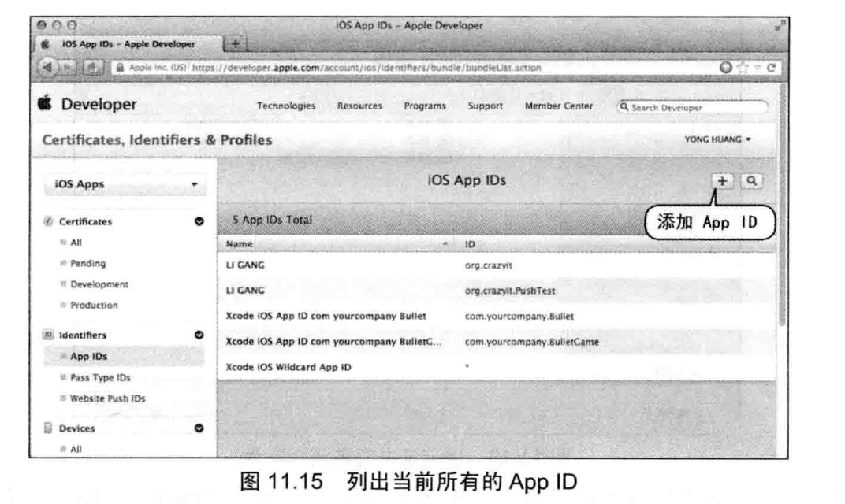Click Certificates, Identifiers & Profiles heading
This screenshot has height=504, width=845.
[x=158, y=140]
